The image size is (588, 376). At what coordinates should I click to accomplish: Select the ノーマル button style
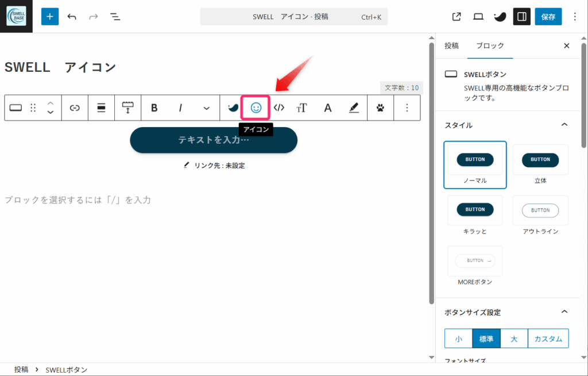(x=475, y=165)
